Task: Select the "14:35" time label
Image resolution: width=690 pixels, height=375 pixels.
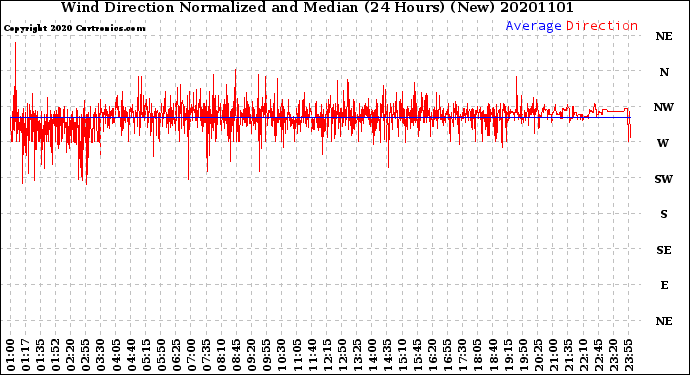Action: pos(387,355)
